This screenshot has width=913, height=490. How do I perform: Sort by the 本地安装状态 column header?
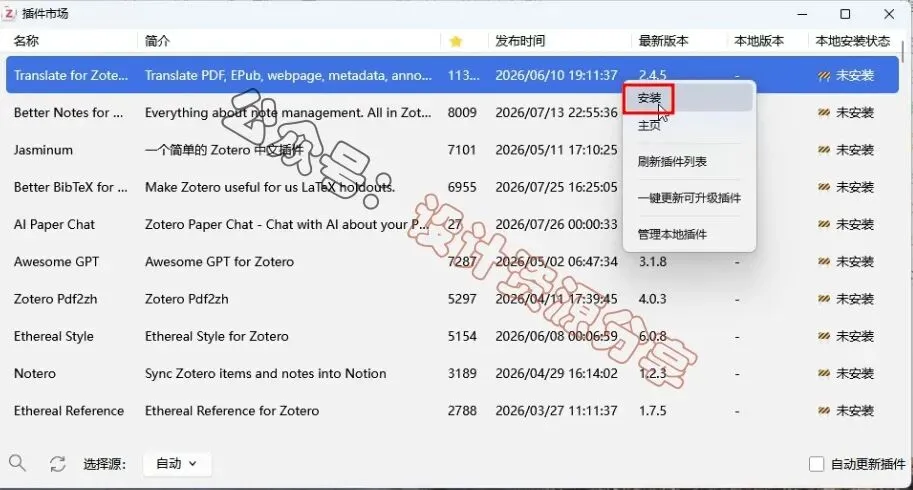852,41
